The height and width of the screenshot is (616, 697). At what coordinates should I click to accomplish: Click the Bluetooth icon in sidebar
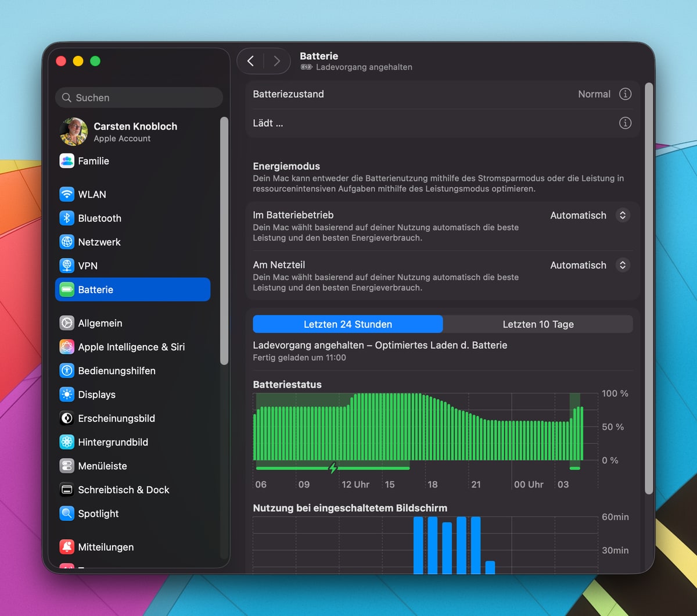[67, 218]
